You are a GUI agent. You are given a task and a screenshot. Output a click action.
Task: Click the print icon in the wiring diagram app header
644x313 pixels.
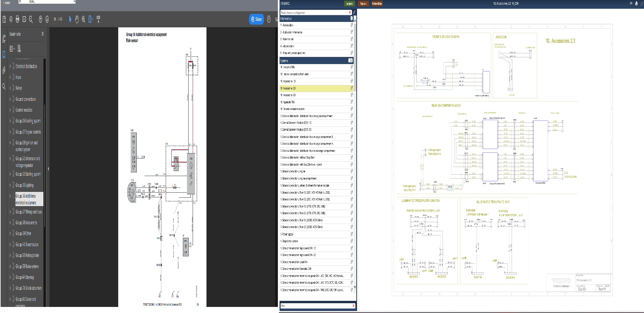(x=636, y=3)
